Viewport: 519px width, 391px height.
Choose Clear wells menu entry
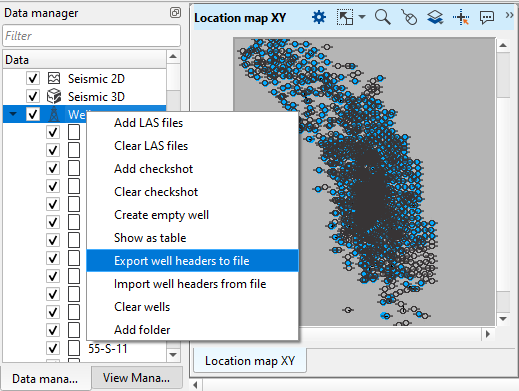pos(192,307)
